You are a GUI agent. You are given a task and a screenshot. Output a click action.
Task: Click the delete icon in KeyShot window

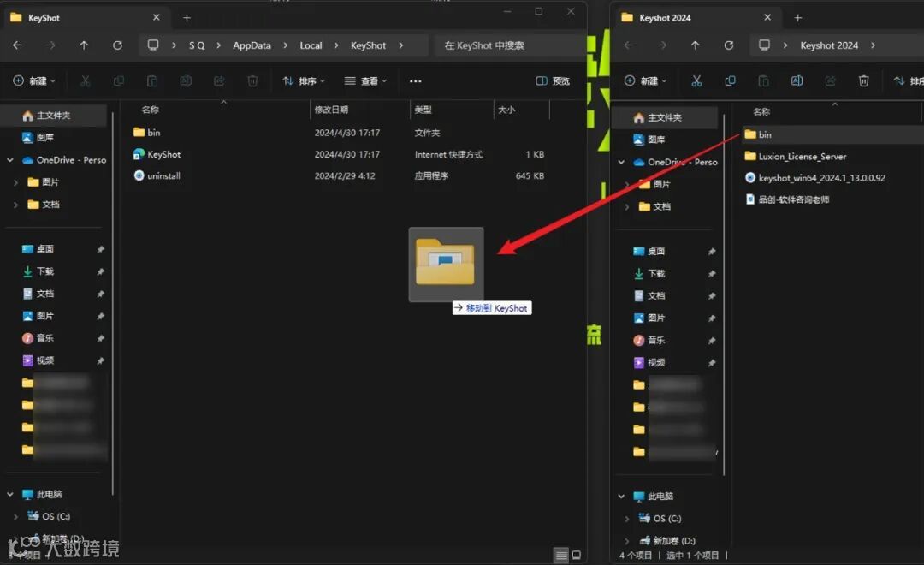(x=252, y=80)
